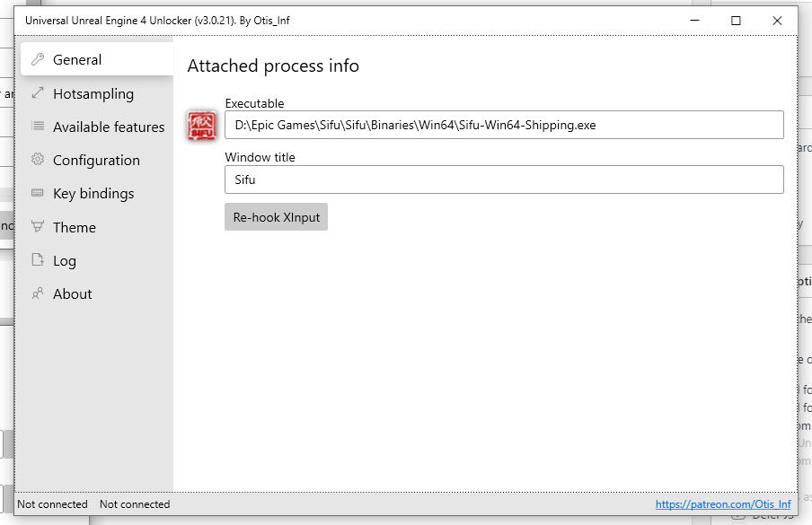This screenshot has height=525, width=812.
Task: Click the Key bindings keyboard icon
Action: [38, 193]
